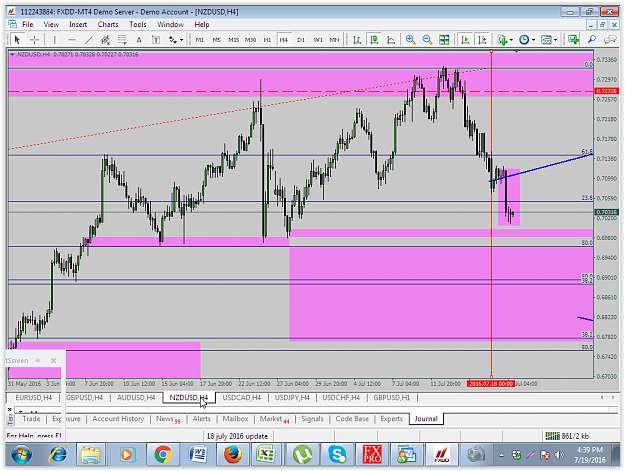This screenshot has width=625, height=471.
Task: Open the Mailbox terminal tab
Action: pyautogui.click(x=235, y=418)
